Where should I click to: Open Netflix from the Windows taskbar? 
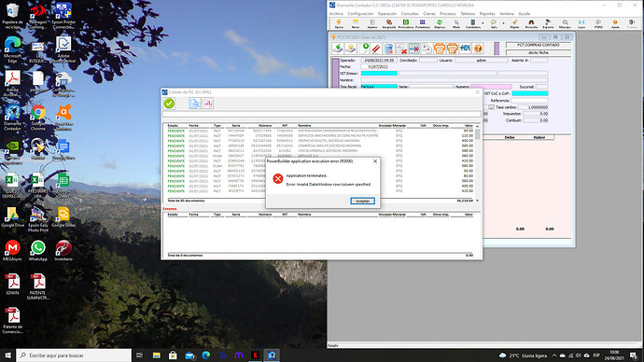[x=255, y=355]
